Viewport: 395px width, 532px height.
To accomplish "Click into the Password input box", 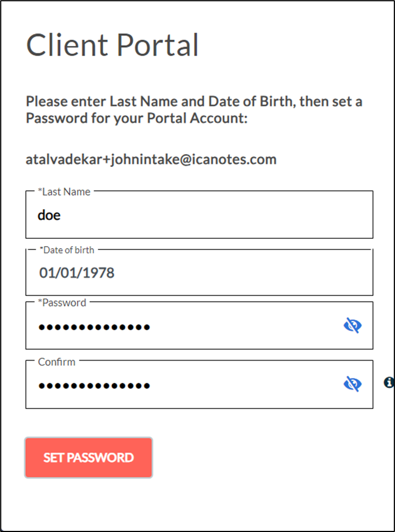I will point(184,327).
